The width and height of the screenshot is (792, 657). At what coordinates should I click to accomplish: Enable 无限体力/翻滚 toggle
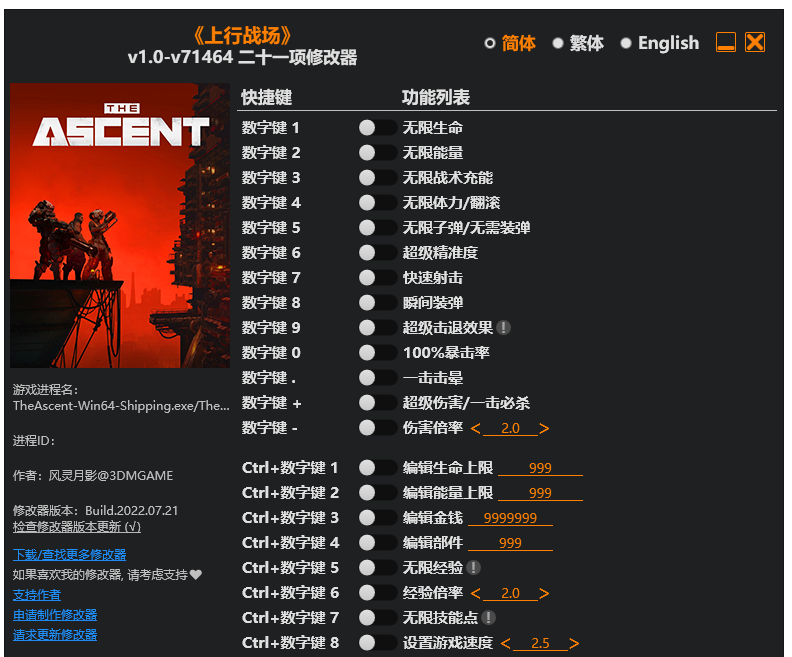coord(377,203)
